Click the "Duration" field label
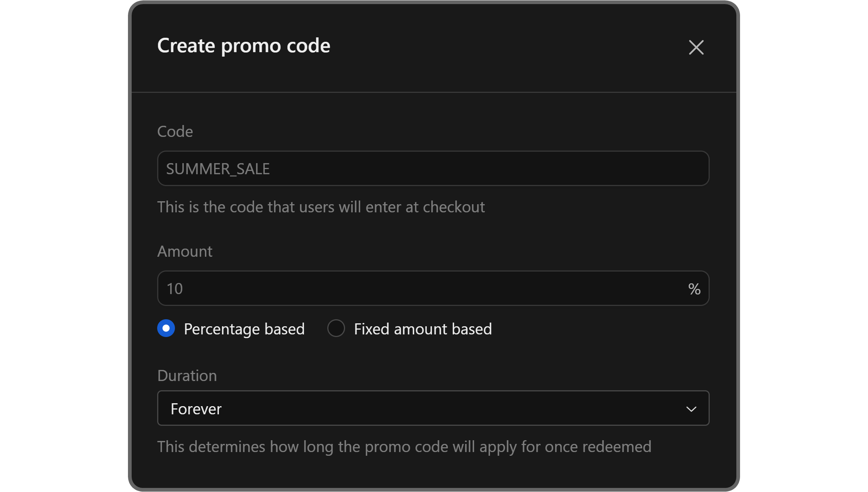This screenshot has height=492, width=868. (x=187, y=375)
